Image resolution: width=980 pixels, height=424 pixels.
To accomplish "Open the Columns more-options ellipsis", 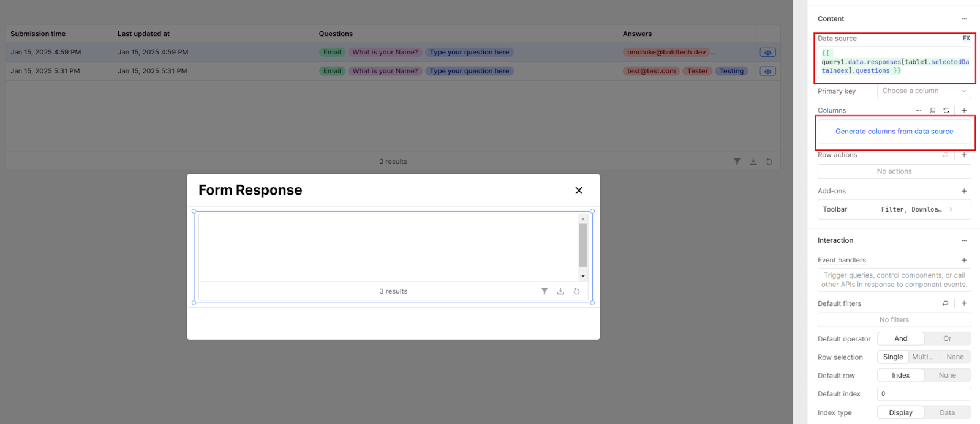I will (x=918, y=111).
